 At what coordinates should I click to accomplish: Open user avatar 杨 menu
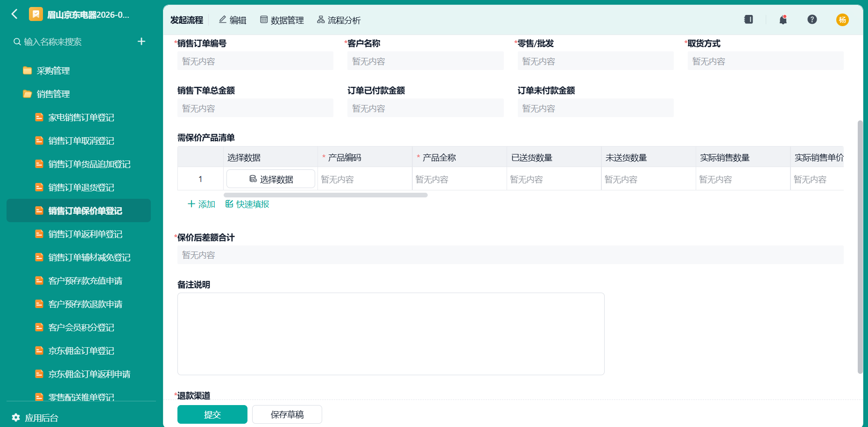(842, 20)
